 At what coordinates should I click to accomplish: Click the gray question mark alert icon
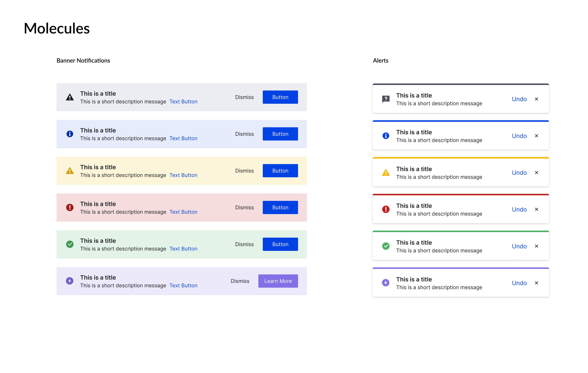pyautogui.click(x=386, y=99)
